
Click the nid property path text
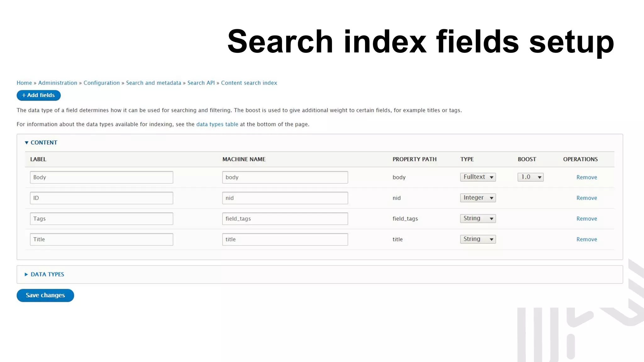click(x=397, y=198)
